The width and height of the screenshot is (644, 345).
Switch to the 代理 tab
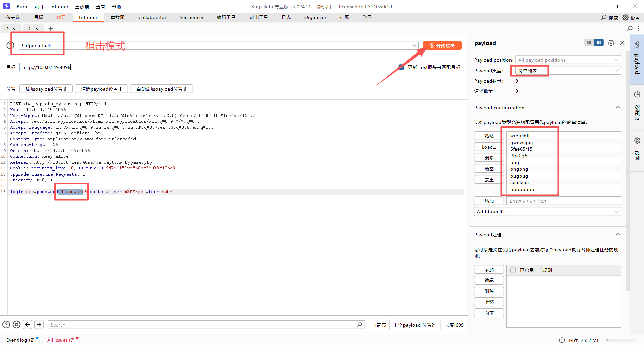pos(61,17)
